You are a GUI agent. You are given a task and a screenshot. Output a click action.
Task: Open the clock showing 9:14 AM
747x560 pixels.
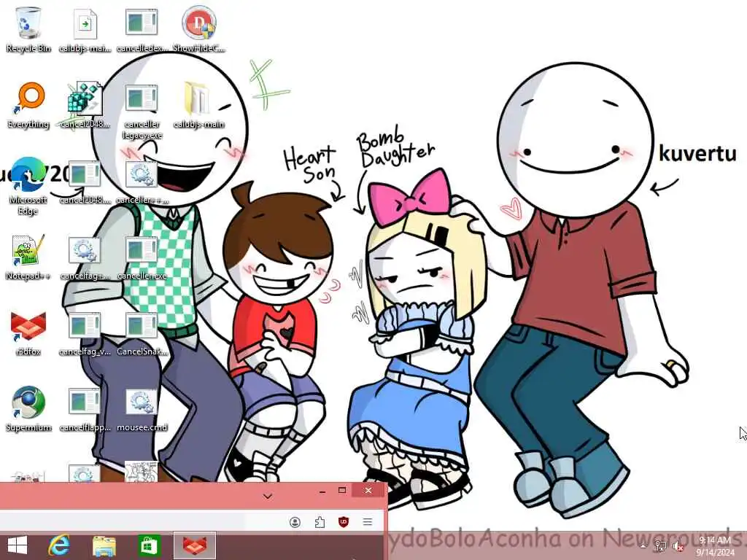pyautogui.click(x=715, y=546)
